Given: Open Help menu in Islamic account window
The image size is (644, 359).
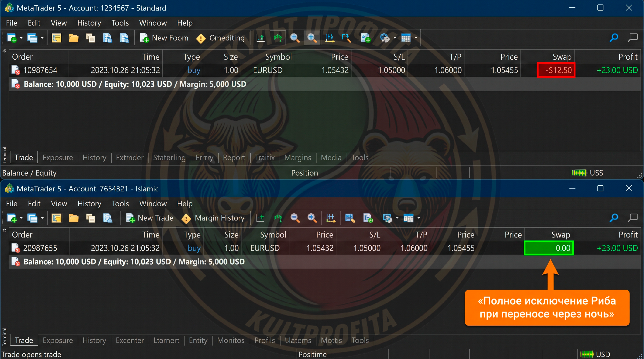Looking at the screenshot, I should (185, 204).
